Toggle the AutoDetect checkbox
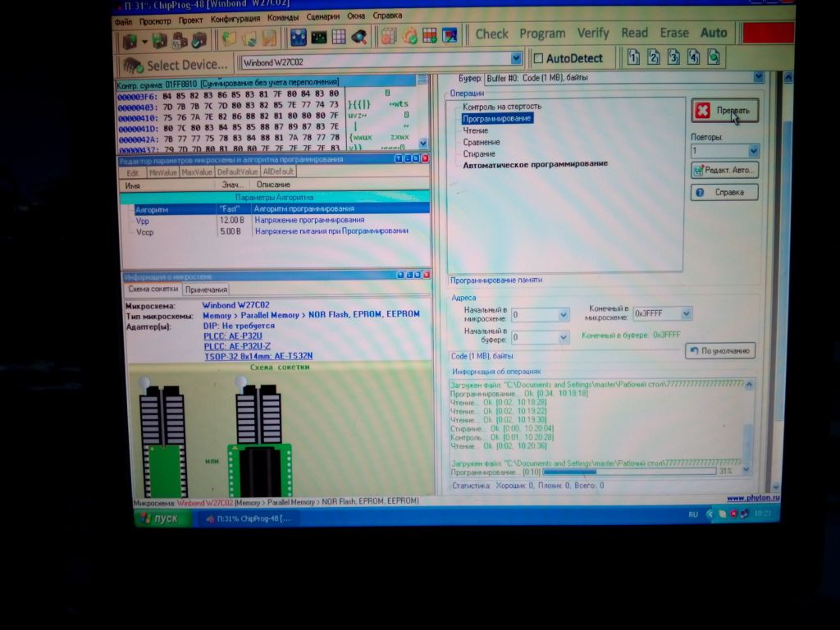 tap(539, 58)
